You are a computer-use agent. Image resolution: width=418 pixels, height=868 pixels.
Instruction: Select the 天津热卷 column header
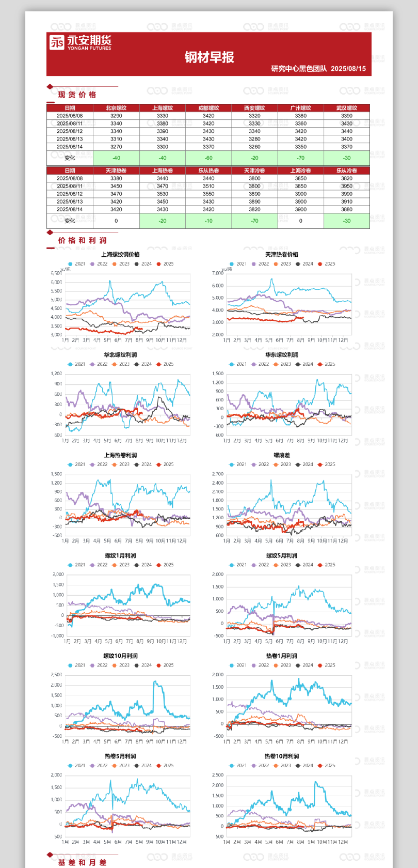click(116, 171)
